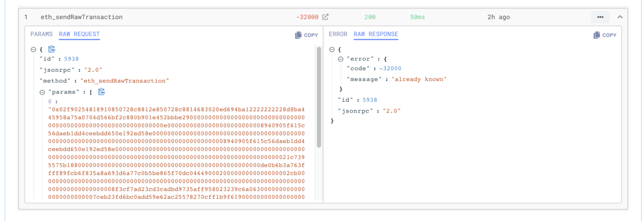The width and height of the screenshot is (644, 221).
Task: Click clipboard icon next to "params"
Action: coord(101,92)
